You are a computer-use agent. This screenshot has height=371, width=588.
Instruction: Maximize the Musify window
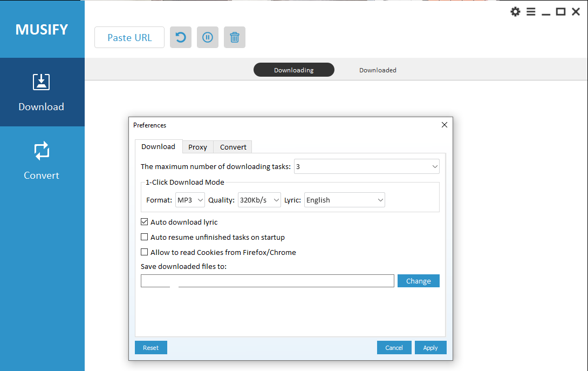click(560, 12)
